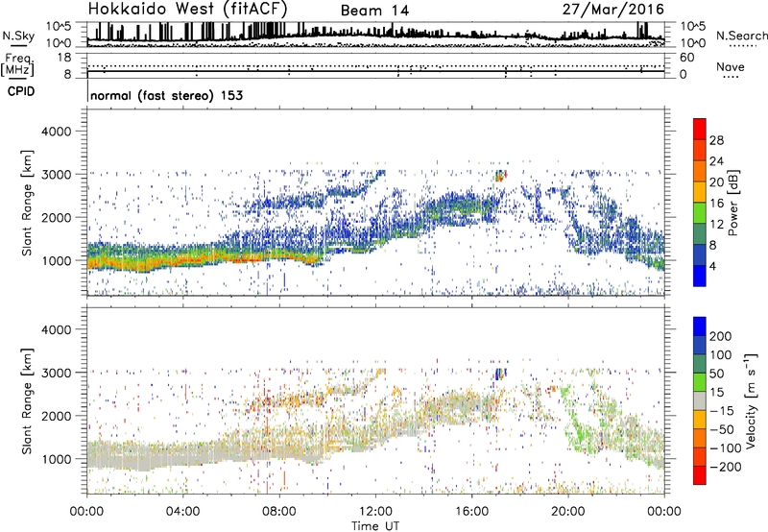
Task: Click '1000' on velocity plot range axis
Action: [56, 459]
